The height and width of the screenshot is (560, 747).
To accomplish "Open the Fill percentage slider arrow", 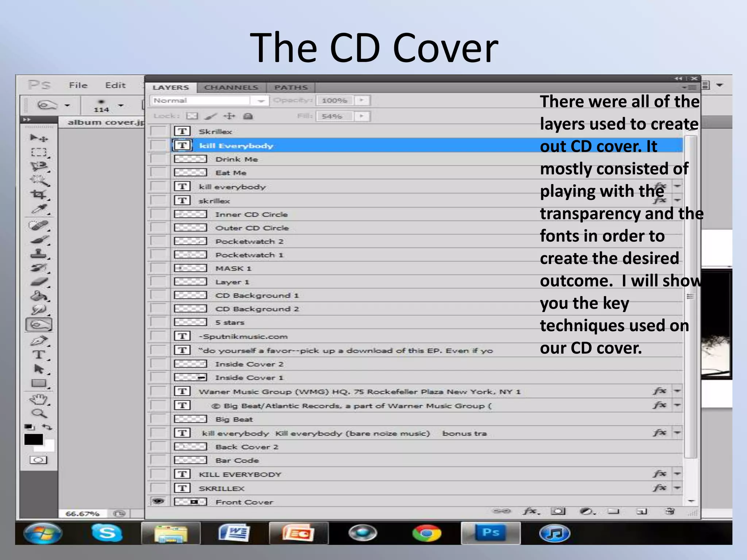I will tap(362, 116).
